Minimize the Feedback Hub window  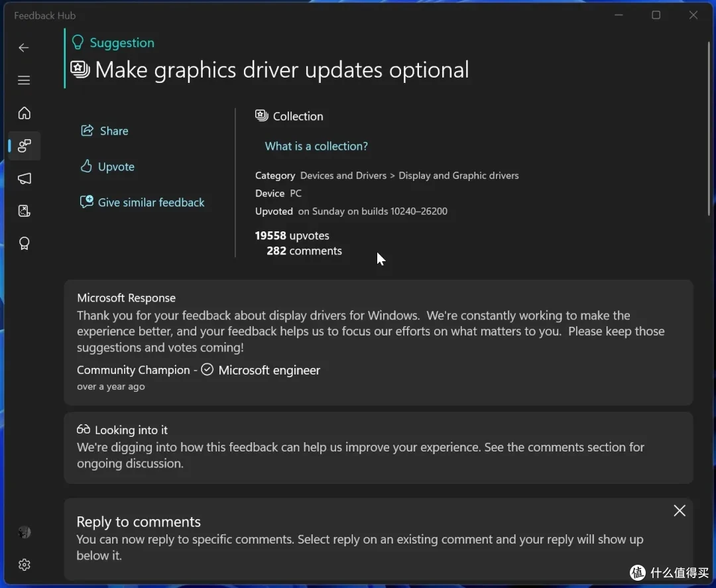[x=619, y=15]
